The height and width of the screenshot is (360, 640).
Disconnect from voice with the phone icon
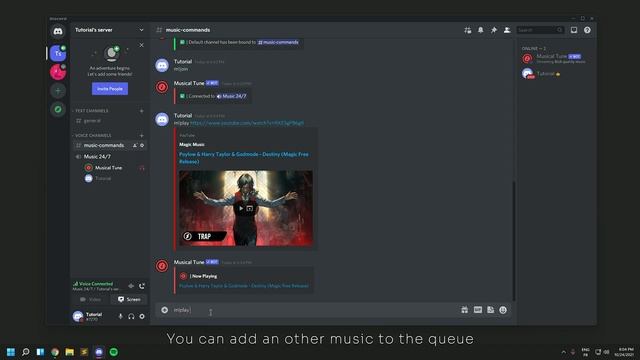tap(142, 286)
